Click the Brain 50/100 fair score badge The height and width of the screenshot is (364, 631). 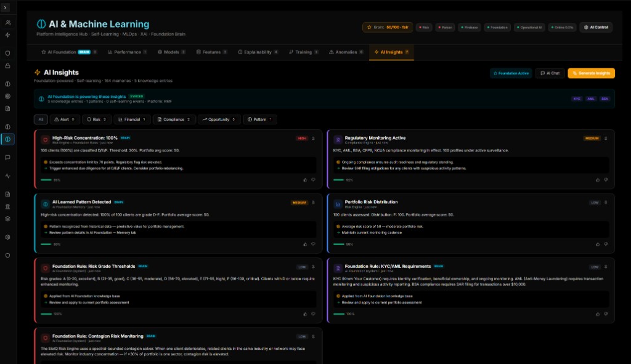[x=387, y=27]
